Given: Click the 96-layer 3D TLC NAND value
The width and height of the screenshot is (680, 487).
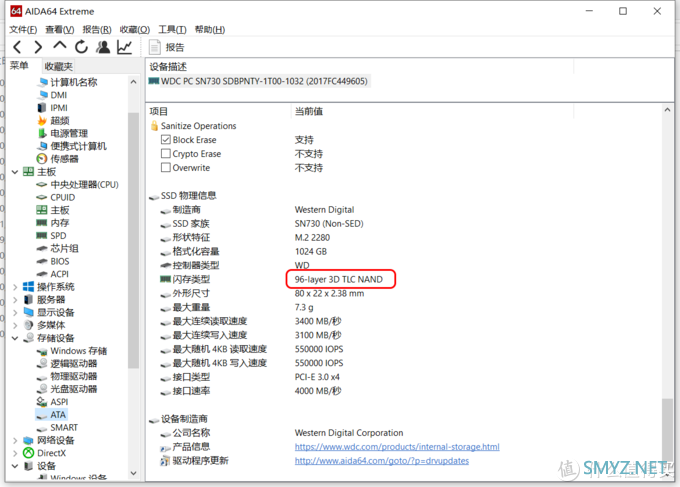Looking at the screenshot, I should pyautogui.click(x=339, y=279).
